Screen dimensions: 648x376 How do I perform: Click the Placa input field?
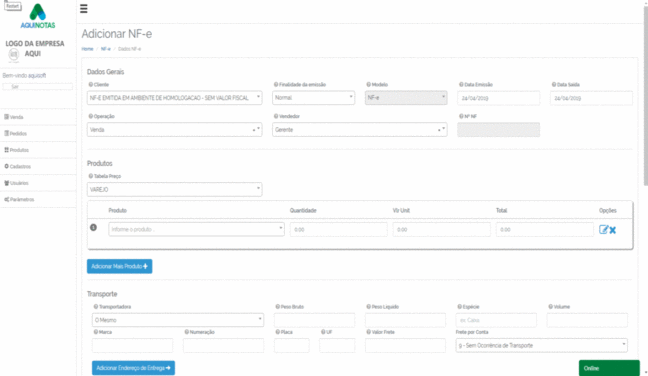click(291, 345)
